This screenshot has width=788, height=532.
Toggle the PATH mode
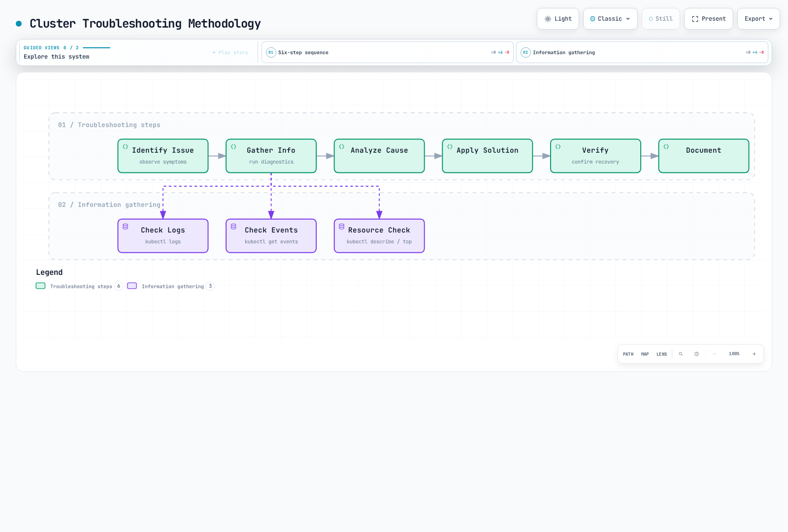tap(628, 354)
